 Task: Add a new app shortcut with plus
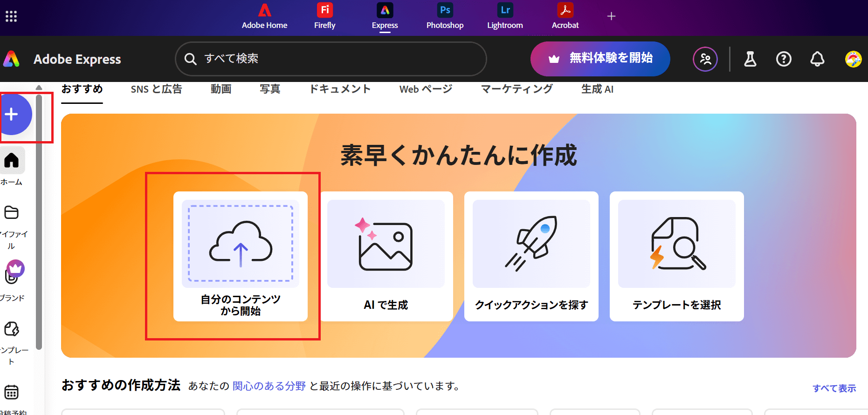click(611, 16)
